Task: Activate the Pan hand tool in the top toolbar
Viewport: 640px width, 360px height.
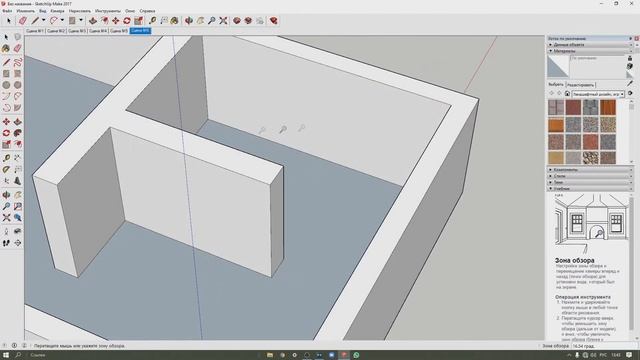Action: pyautogui.click(x=200, y=20)
